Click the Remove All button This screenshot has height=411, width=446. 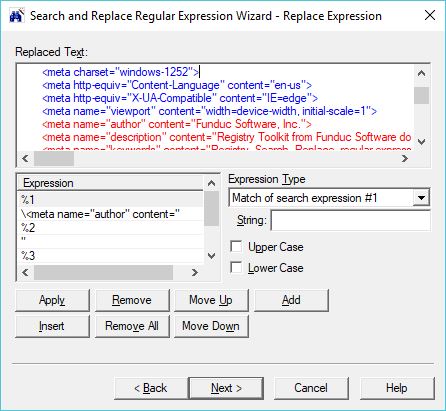click(x=132, y=326)
